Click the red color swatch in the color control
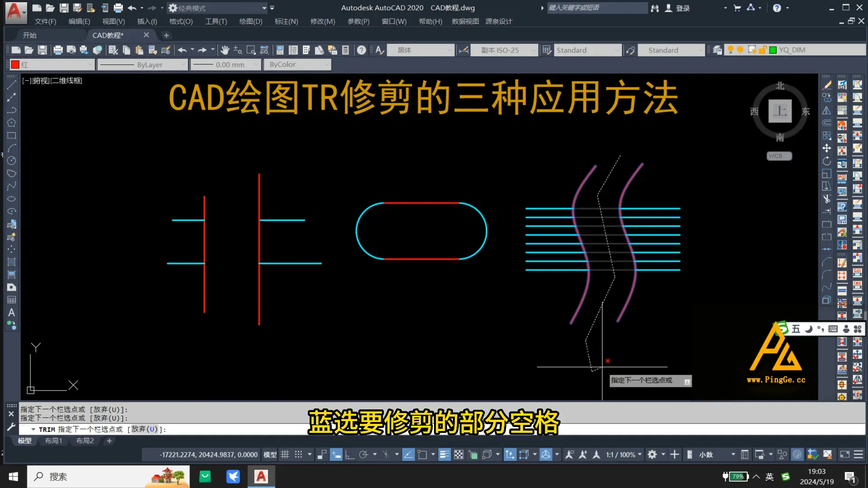 click(15, 65)
